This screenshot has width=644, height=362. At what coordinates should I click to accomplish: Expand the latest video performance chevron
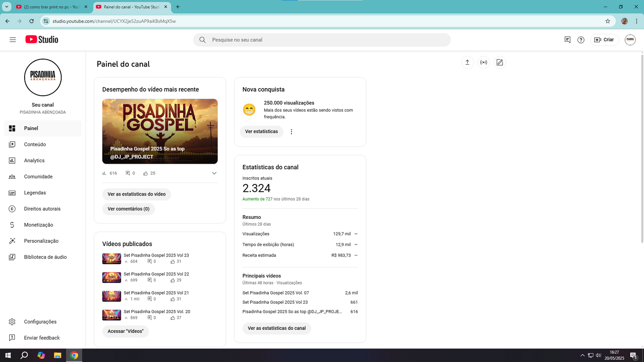coord(214,173)
